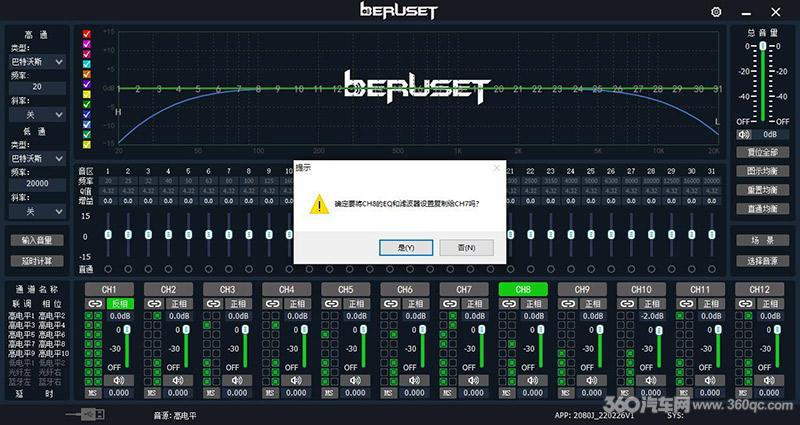Click CH10 gain field showing -2.0dB
This screenshot has width=800, height=425.
(x=652, y=316)
